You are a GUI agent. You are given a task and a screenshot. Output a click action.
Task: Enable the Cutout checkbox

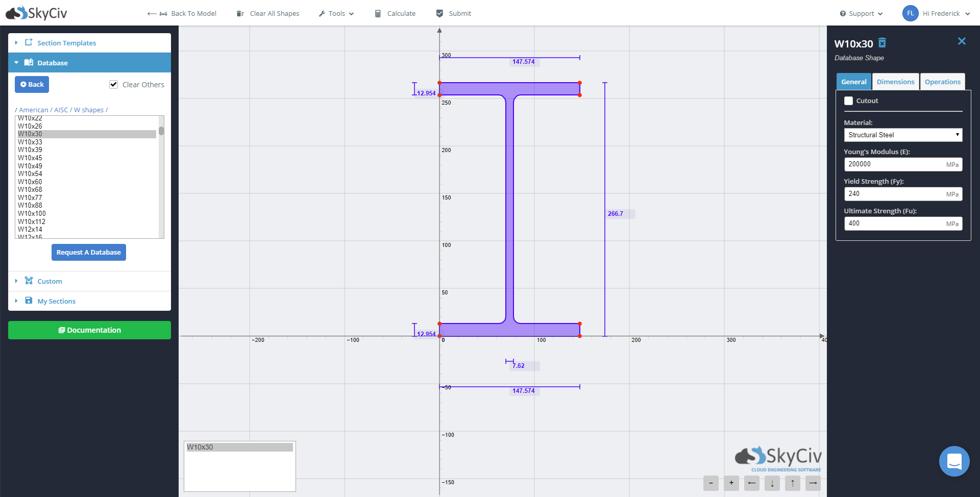point(848,101)
